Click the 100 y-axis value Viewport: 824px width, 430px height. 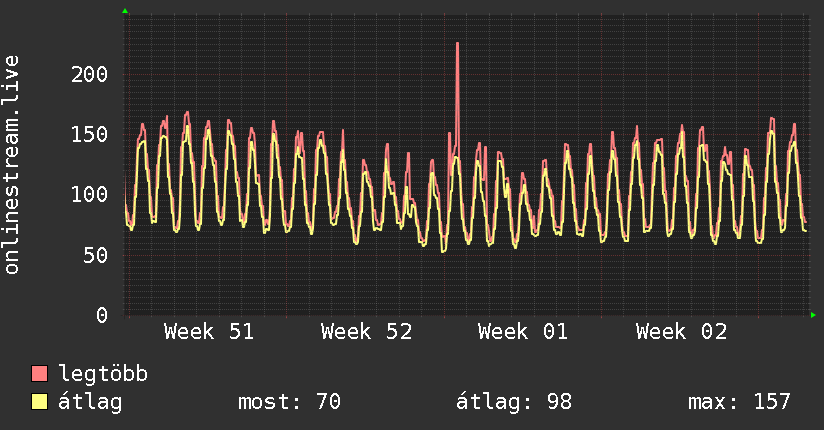point(89,194)
